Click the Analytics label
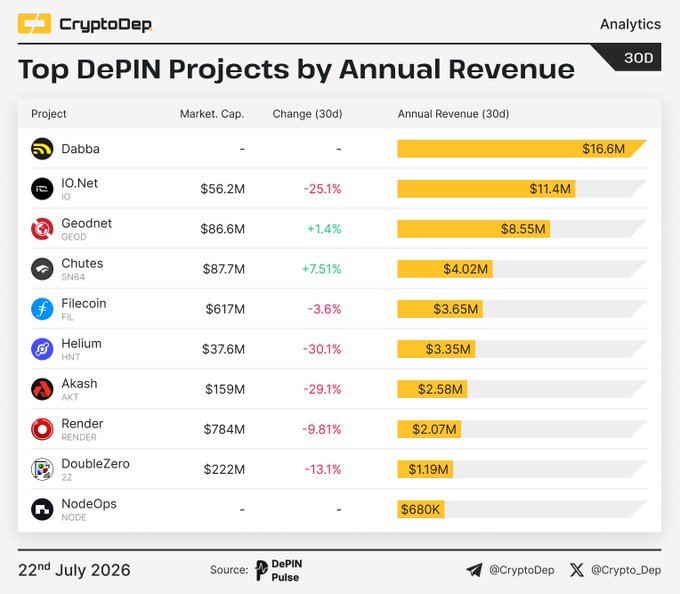This screenshot has width=680, height=594. [x=631, y=24]
